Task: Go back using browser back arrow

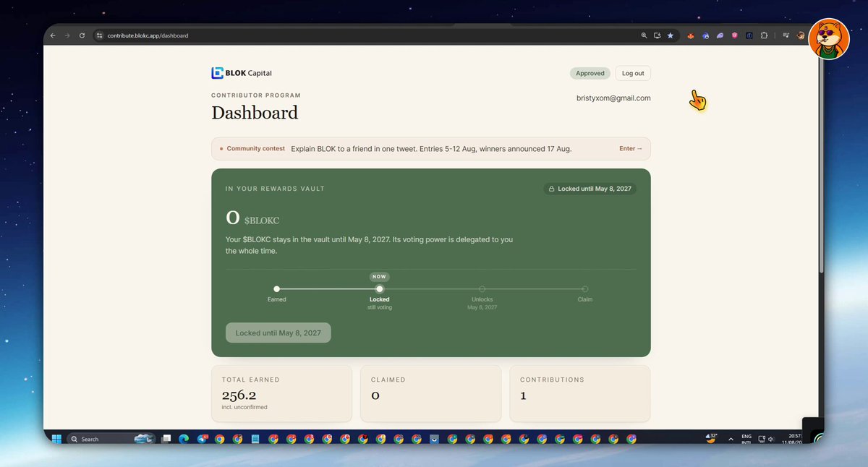Action: pyautogui.click(x=53, y=35)
